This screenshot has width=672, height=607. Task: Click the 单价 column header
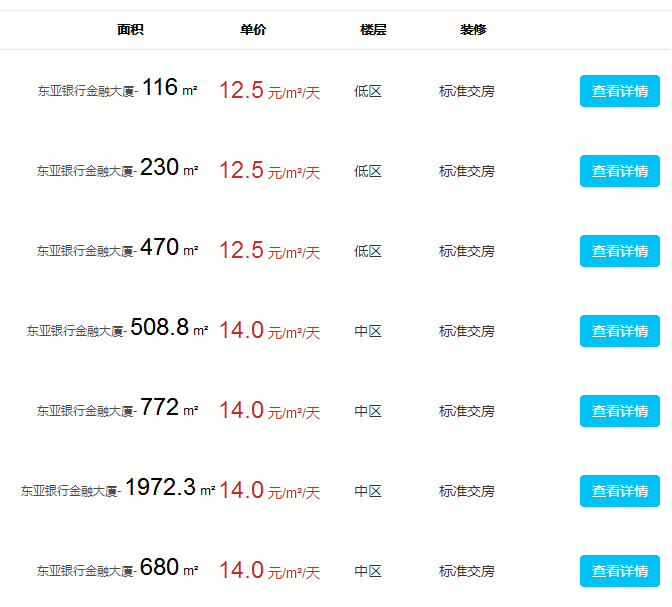(253, 30)
